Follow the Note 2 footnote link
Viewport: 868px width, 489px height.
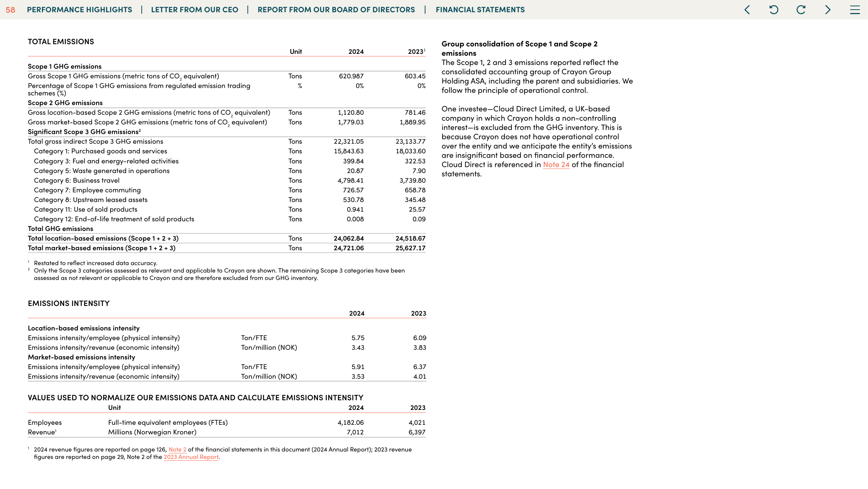(x=177, y=449)
